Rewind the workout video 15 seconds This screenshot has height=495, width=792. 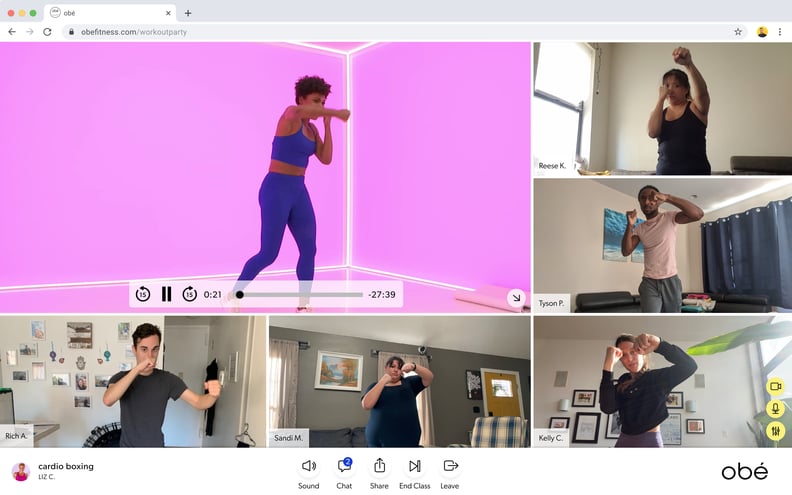[x=143, y=293]
